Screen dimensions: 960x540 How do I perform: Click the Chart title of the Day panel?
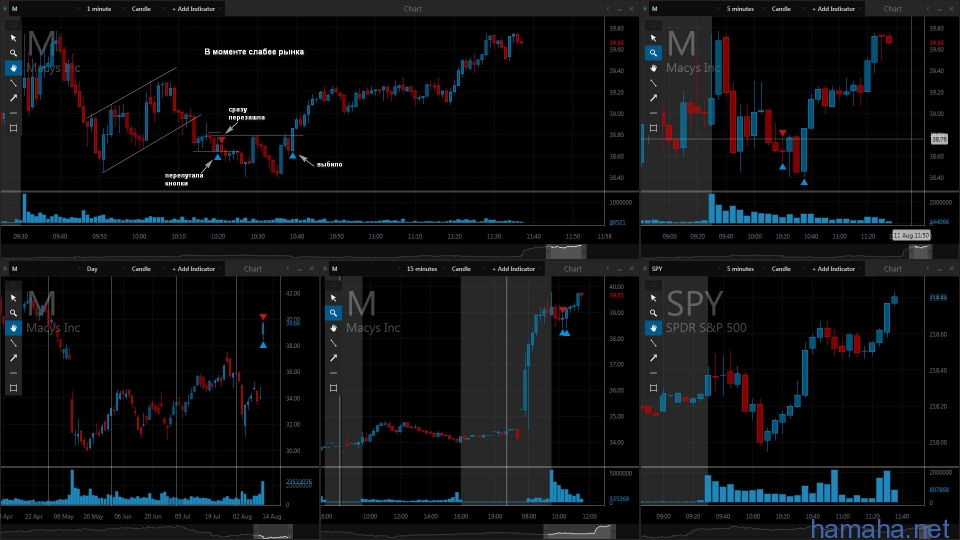pyautogui.click(x=252, y=269)
